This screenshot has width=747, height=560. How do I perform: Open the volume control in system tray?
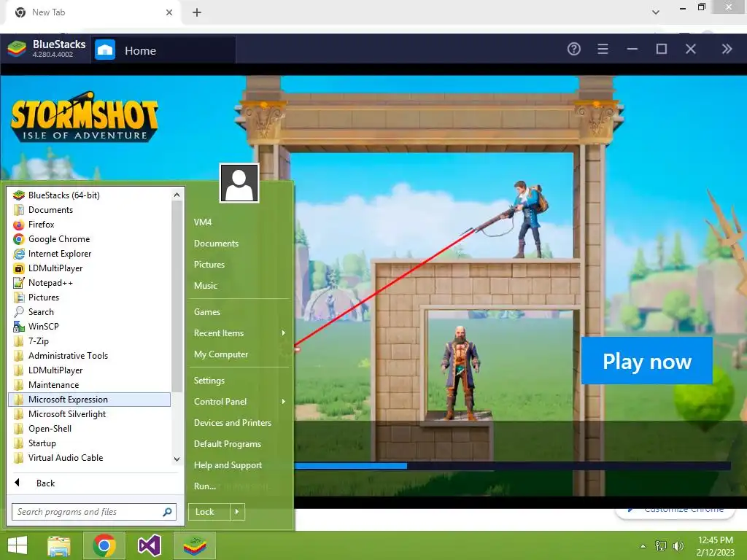tap(678, 546)
